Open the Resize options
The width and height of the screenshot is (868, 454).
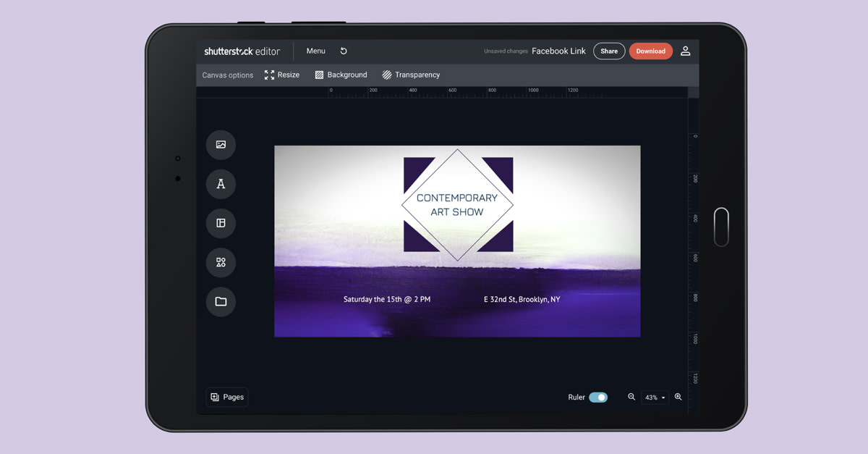tap(281, 75)
